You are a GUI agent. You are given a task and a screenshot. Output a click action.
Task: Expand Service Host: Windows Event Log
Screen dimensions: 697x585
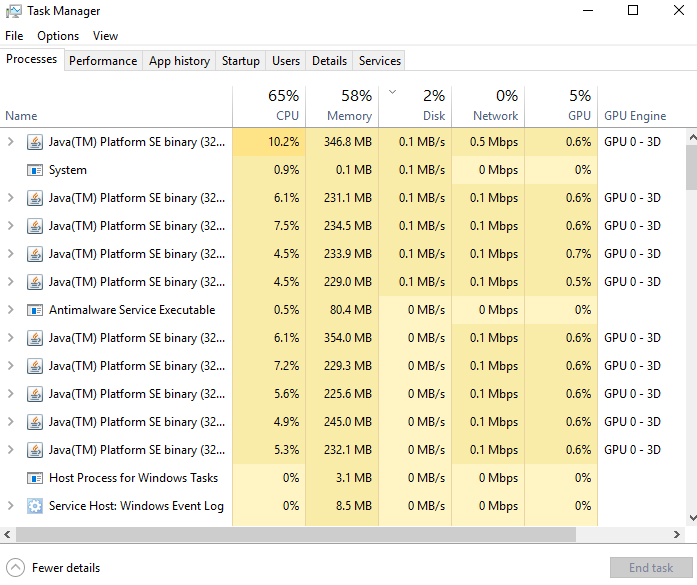click(11, 506)
